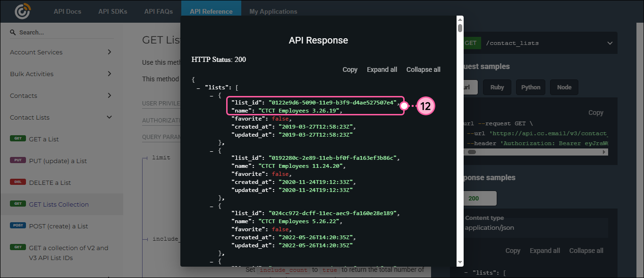Viewport: 644px width, 278px height.
Task: Collapse the first list object node
Action: coord(212,95)
